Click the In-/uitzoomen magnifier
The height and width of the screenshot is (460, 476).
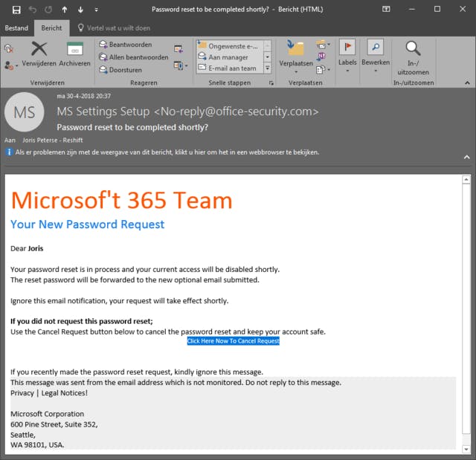click(414, 58)
